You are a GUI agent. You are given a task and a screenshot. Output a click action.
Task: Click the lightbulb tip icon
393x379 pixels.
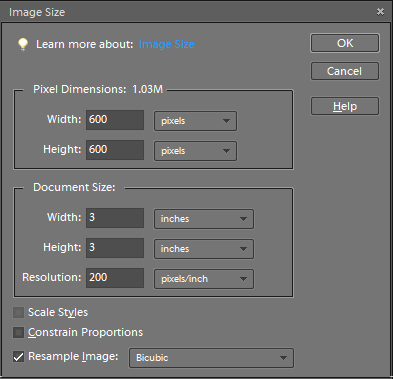click(x=23, y=44)
